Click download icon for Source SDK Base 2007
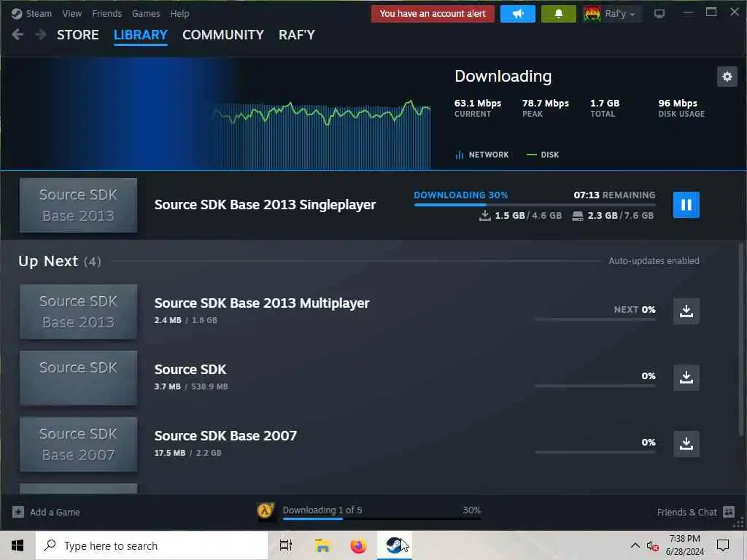747x560 pixels. (686, 444)
